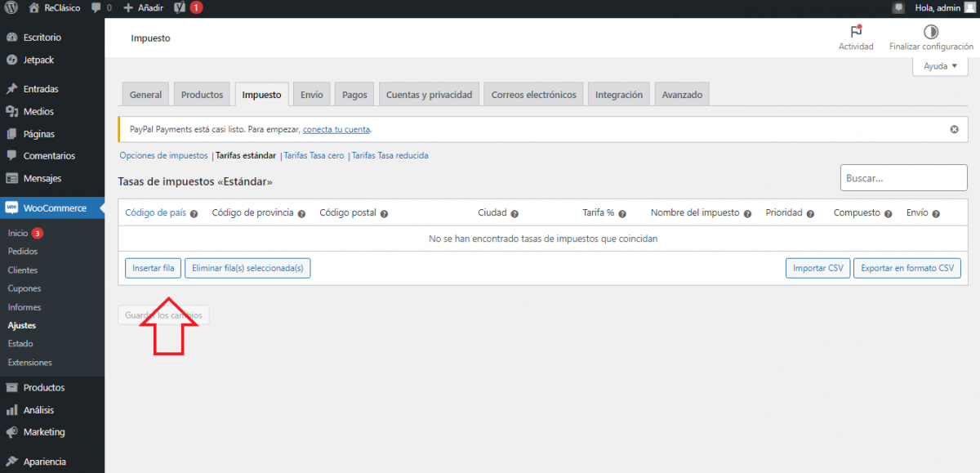Open Tarifas Tasa reducida link
The height and width of the screenshot is (473, 980).
click(390, 155)
